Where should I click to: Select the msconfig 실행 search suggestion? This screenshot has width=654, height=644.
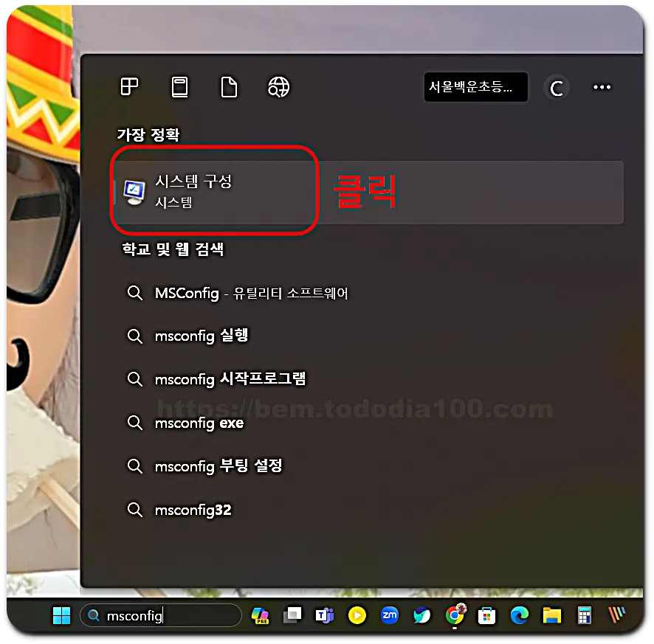202,336
